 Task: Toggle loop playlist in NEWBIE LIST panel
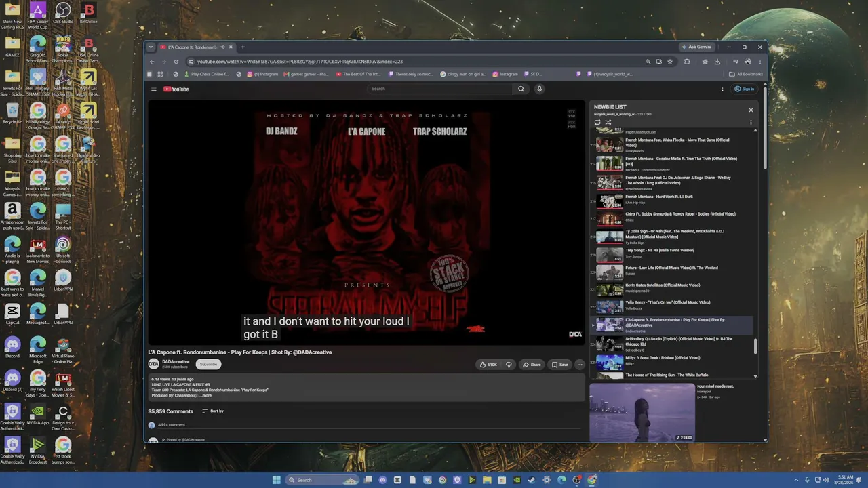pos(597,123)
